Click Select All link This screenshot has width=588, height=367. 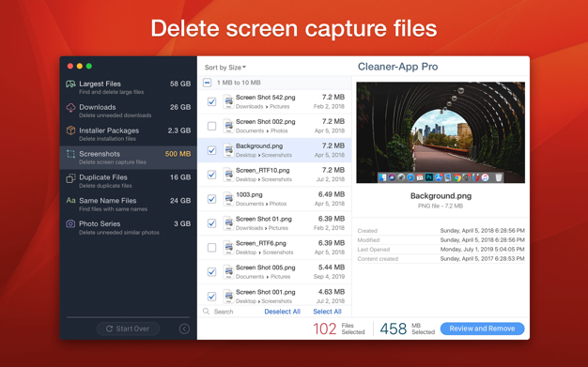(x=327, y=312)
